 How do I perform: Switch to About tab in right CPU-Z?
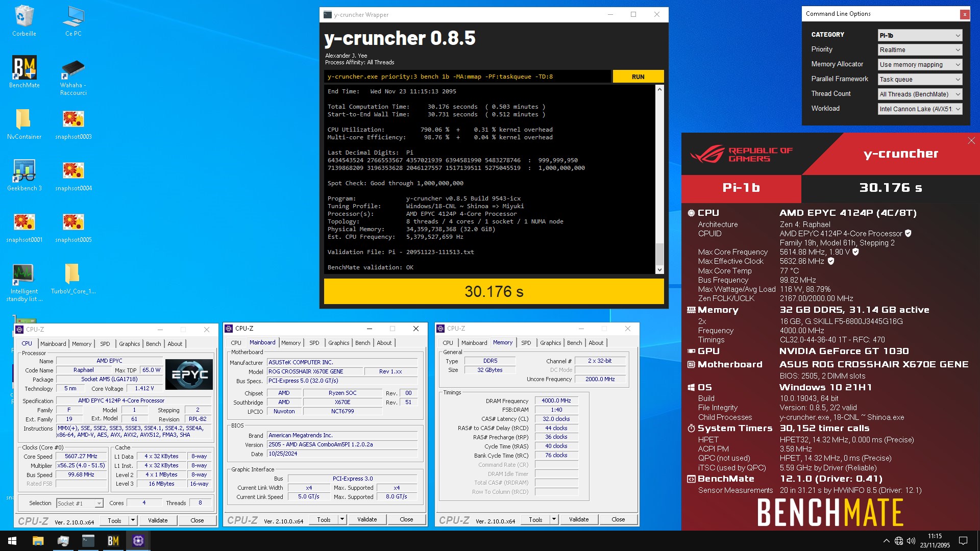[x=596, y=343]
